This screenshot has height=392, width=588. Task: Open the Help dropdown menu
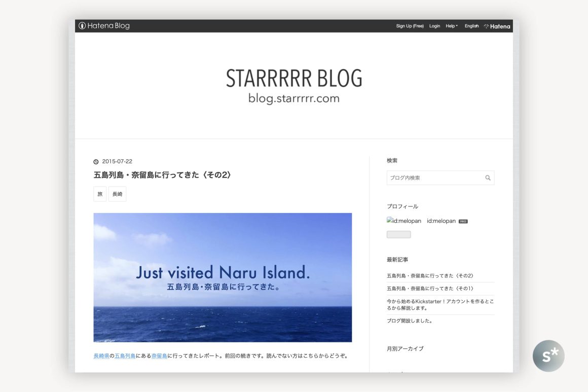coord(451,26)
